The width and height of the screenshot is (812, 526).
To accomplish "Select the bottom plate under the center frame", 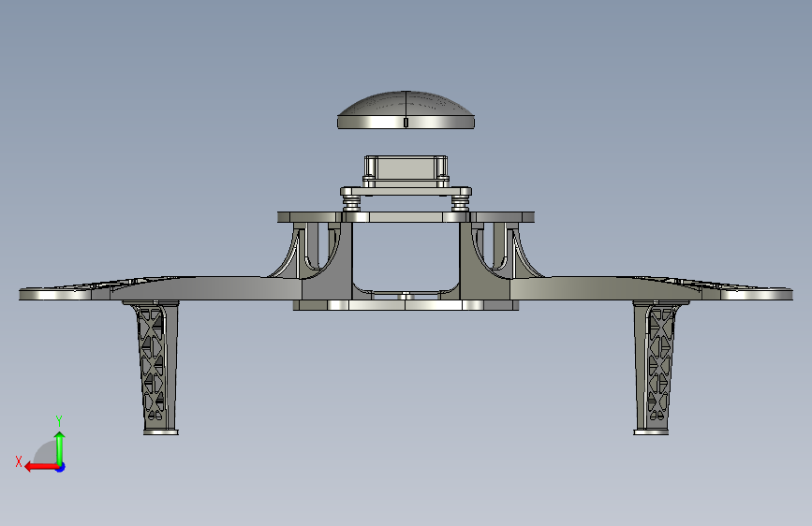I will point(406,305).
